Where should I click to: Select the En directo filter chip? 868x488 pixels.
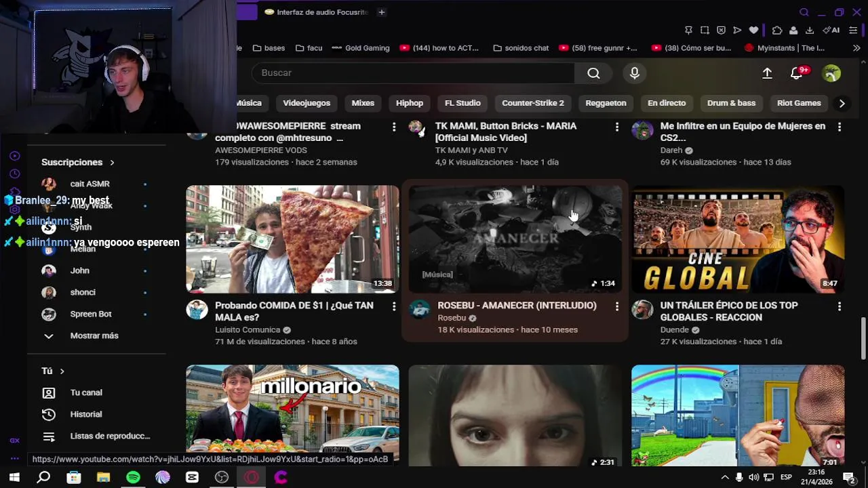click(667, 103)
